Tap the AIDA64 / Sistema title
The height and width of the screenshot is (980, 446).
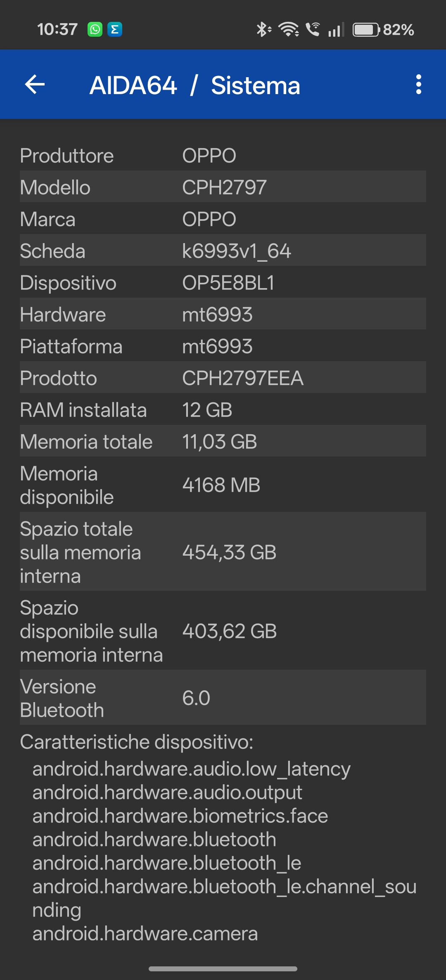(195, 85)
